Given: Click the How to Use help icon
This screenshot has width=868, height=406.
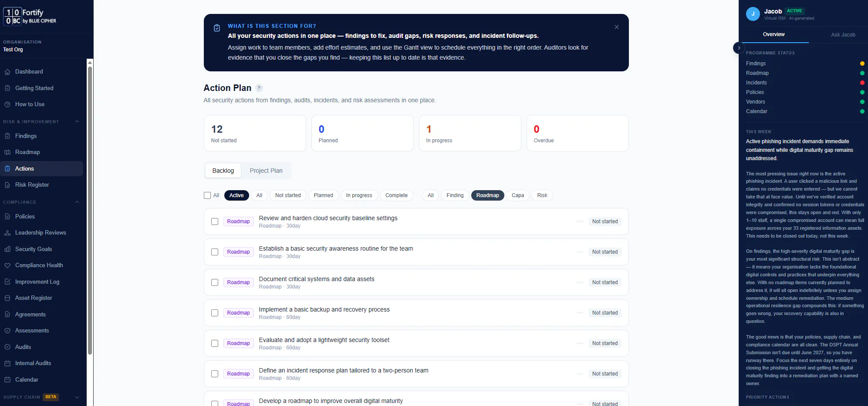Looking at the screenshot, I should point(7,104).
